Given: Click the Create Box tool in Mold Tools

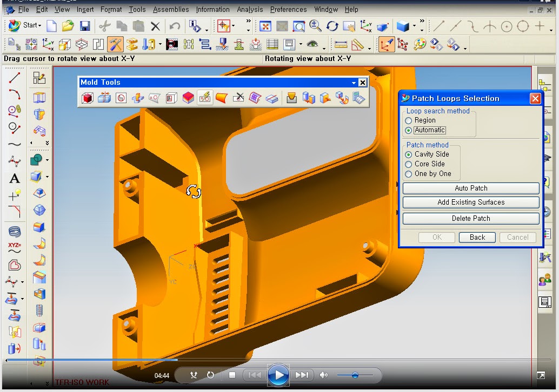Looking at the screenshot, I should point(87,98).
